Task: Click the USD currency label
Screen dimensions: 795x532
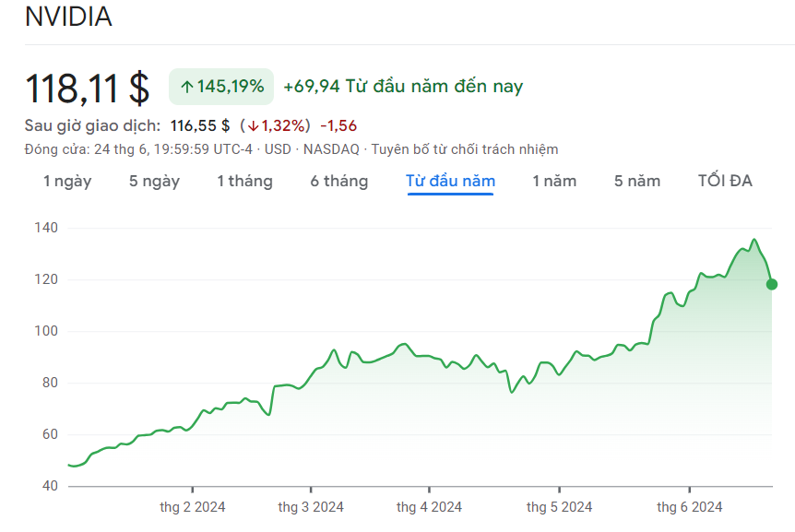Action: 278,149
